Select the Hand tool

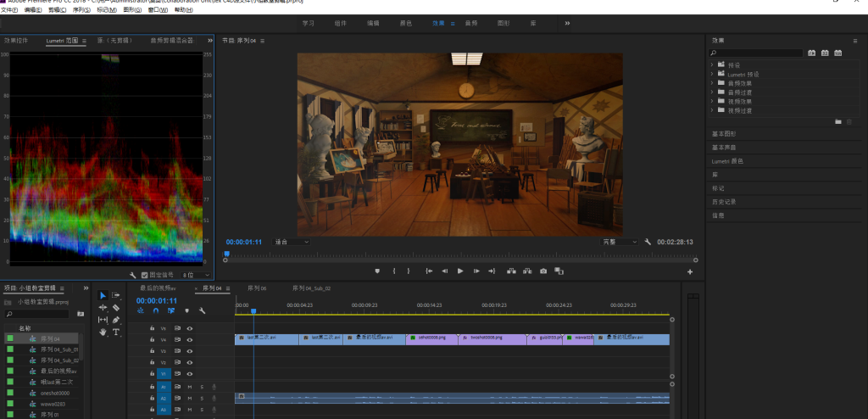coord(103,332)
